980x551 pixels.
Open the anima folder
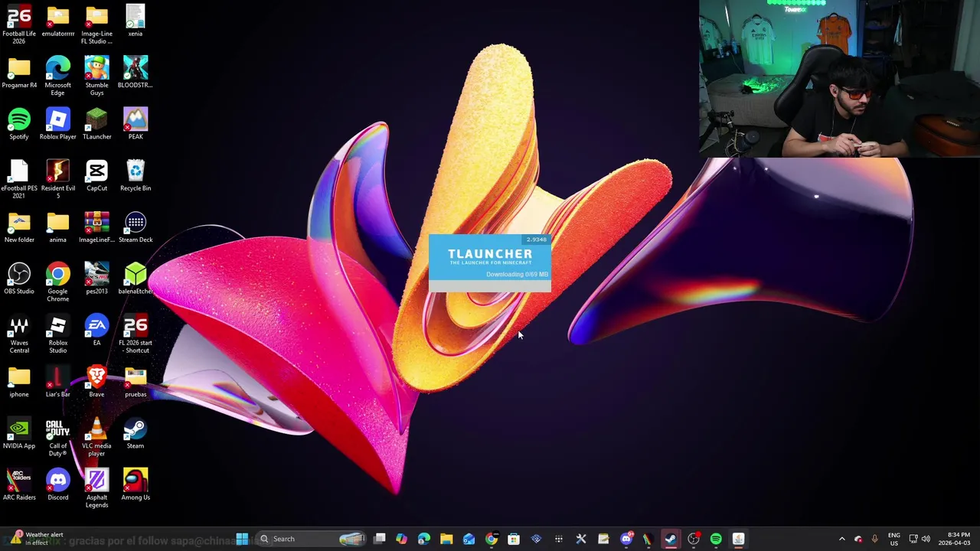58,227
